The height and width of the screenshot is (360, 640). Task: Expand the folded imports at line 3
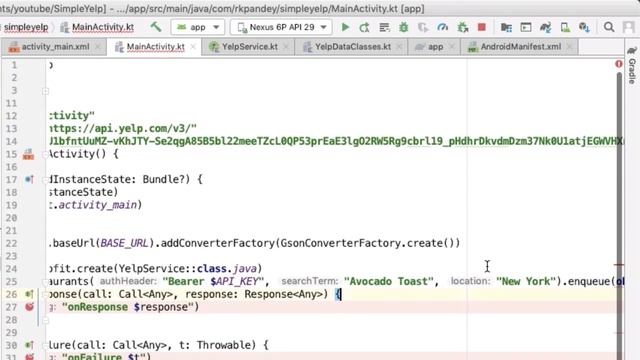45,91
